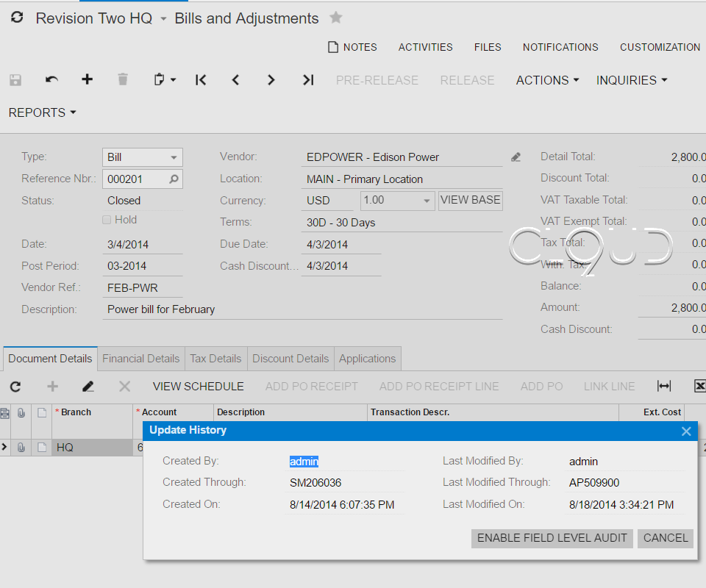Add a row in the details grid

53,387
